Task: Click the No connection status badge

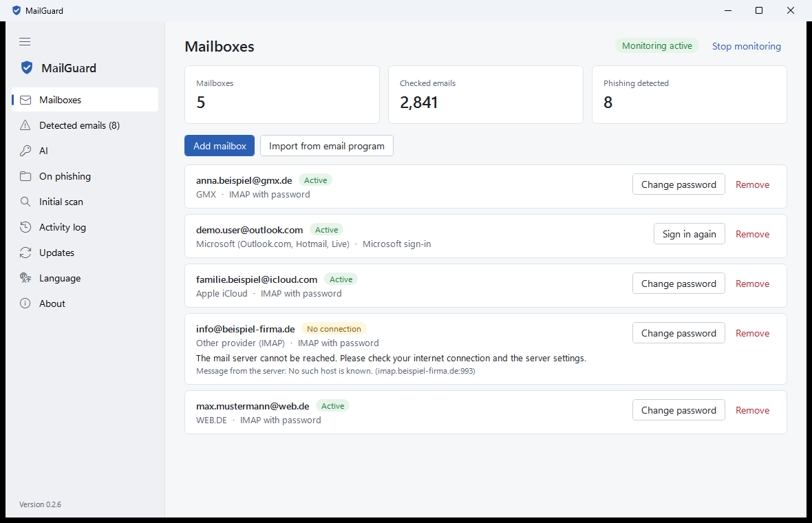Action: (334, 329)
